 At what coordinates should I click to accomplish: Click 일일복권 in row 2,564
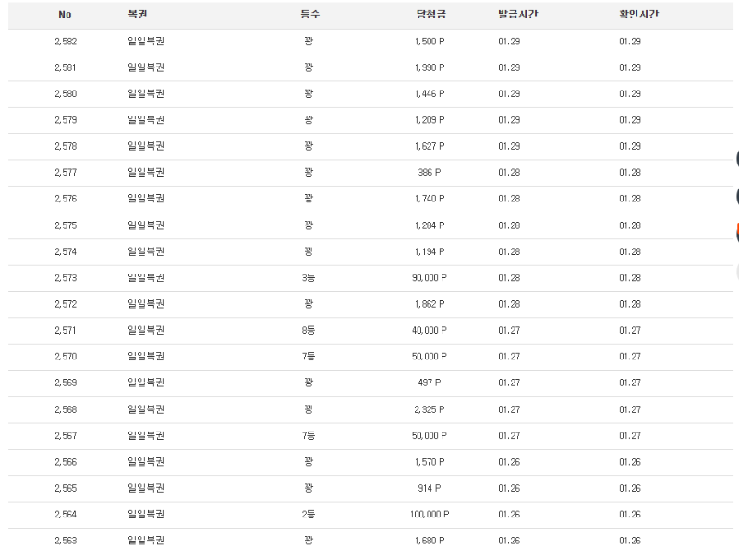click(x=146, y=515)
